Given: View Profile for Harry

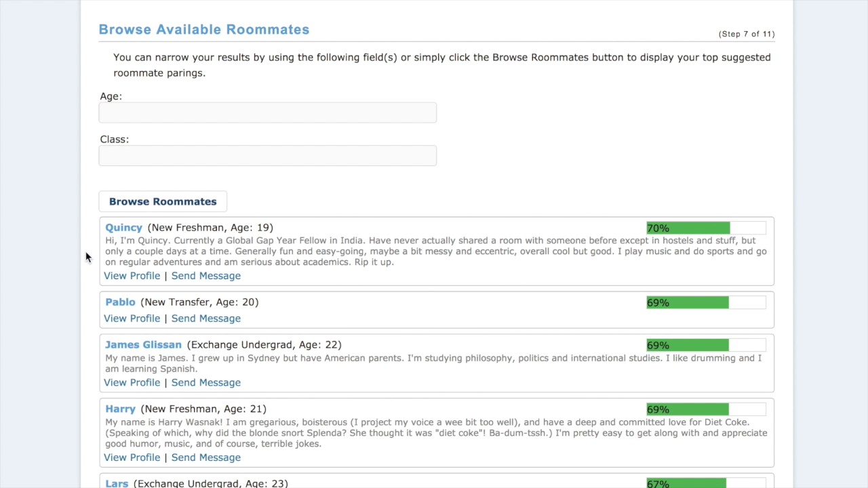Looking at the screenshot, I should point(132,457).
